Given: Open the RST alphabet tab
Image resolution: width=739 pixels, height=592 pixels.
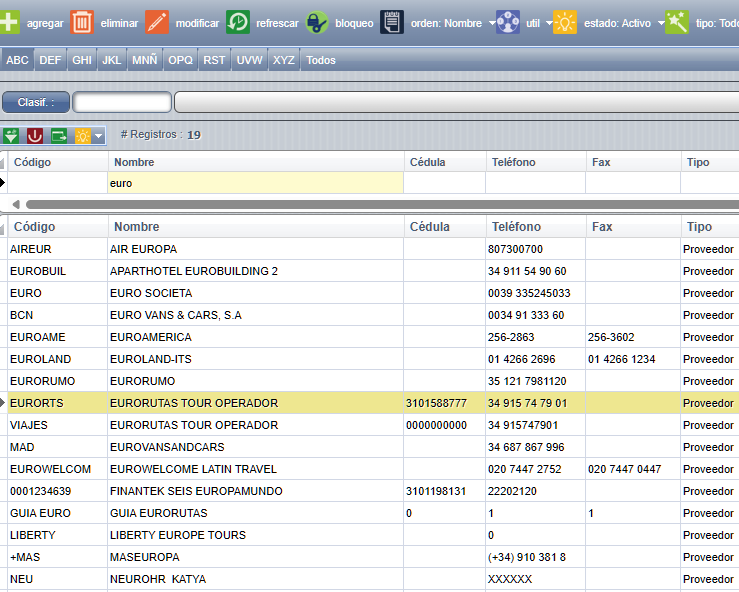Looking at the screenshot, I should coord(214,60).
